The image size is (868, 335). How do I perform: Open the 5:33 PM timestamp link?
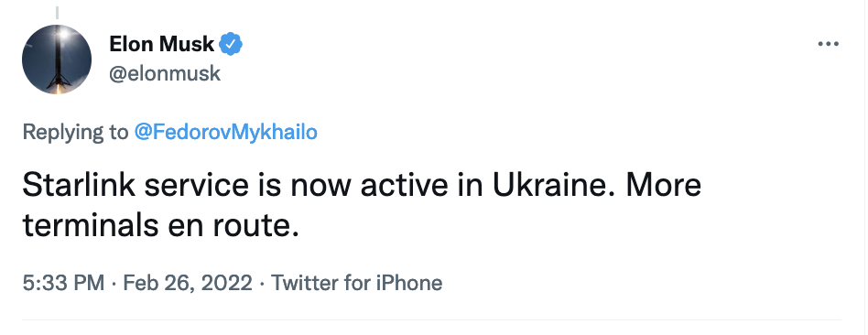tap(63, 283)
